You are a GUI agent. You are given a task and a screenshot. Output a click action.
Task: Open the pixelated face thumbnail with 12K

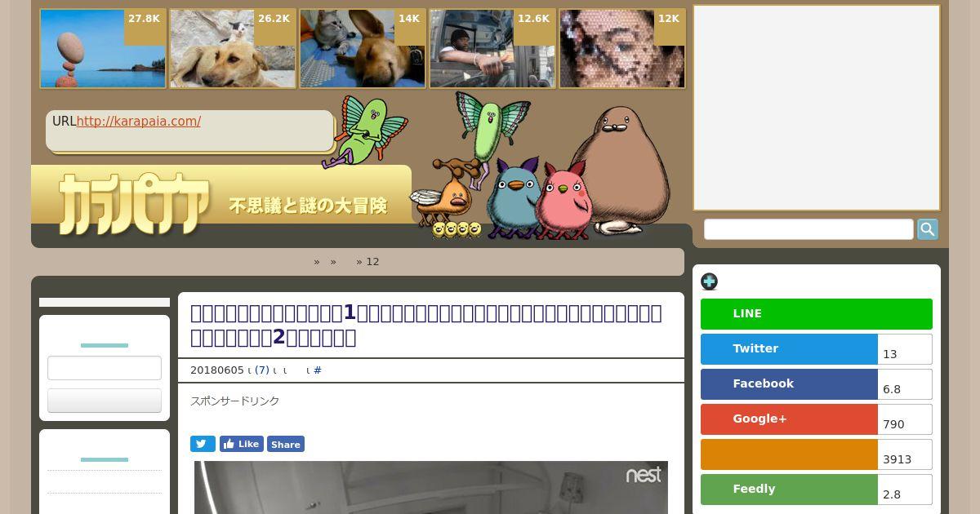pyautogui.click(x=622, y=48)
